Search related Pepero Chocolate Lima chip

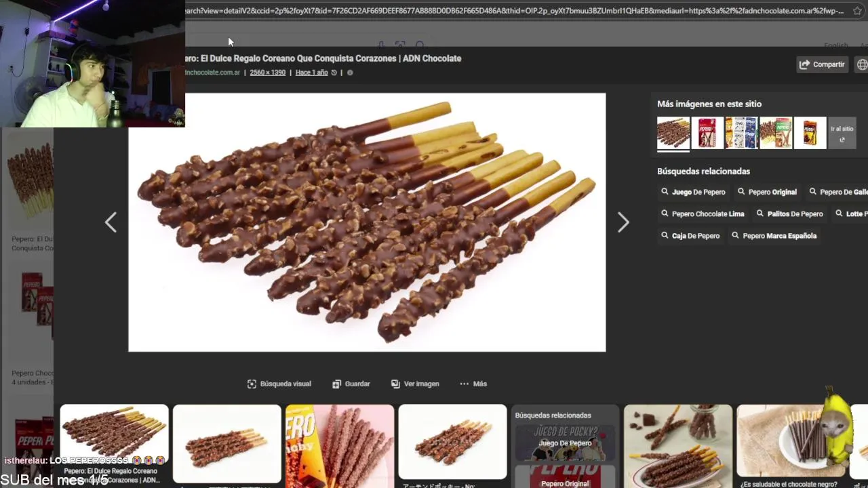703,213
